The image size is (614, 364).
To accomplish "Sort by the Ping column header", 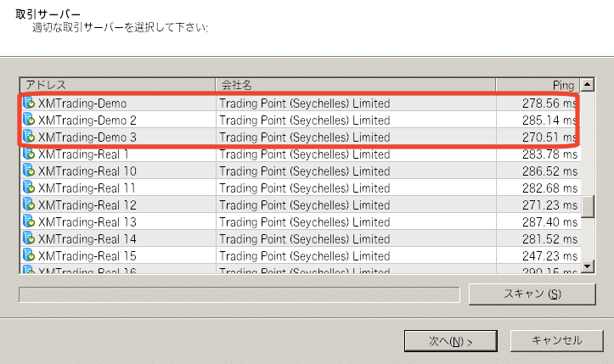I will pos(538,85).
